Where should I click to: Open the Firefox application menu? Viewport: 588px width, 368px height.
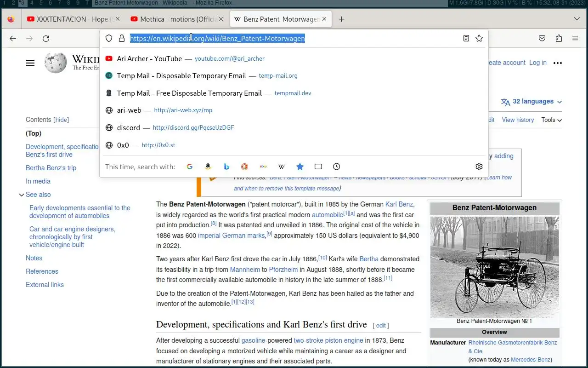tap(575, 39)
